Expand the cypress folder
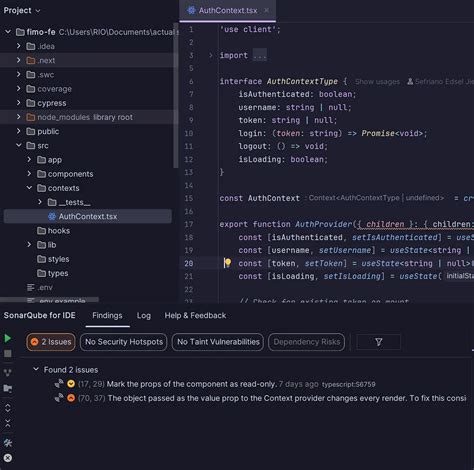Image resolution: width=474 pixels, height=470 pixels. (19, 103)
